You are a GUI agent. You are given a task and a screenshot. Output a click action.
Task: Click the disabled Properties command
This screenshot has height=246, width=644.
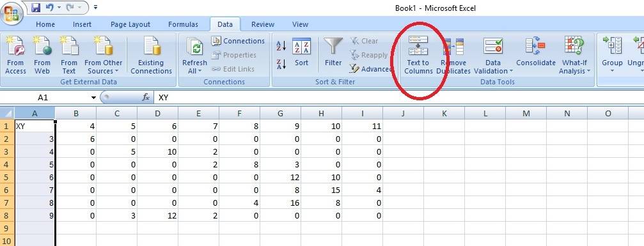tap(234, 55)
